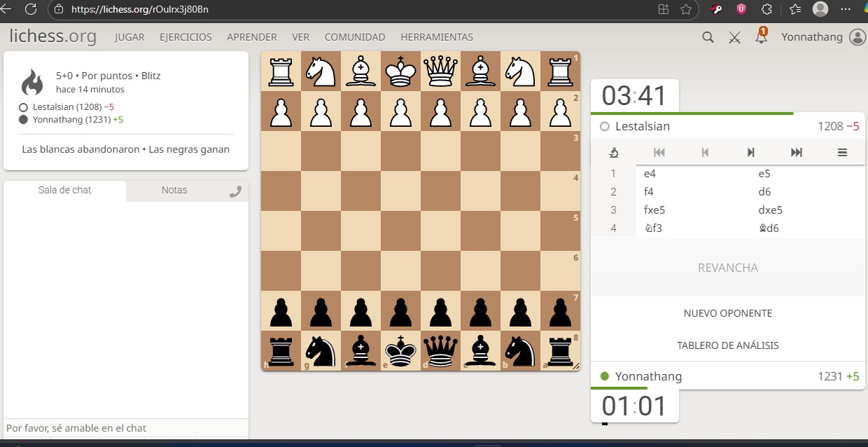Switch to the Notas tab
The height and width of the screenshot is (447, 868).
click(x=174, y=190)
